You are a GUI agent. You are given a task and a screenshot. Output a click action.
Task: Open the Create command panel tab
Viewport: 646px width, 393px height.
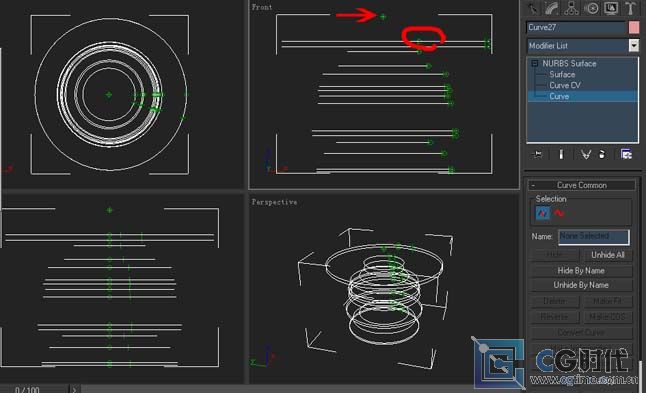(532, 8)
